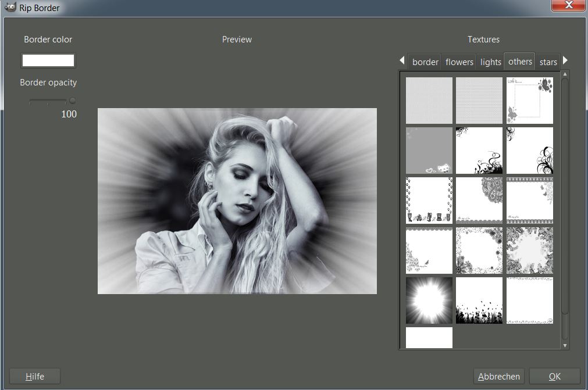The image size is (588, 390).
Task: Show earlier tabs with left arrow
Action: (x=402, y=60)
